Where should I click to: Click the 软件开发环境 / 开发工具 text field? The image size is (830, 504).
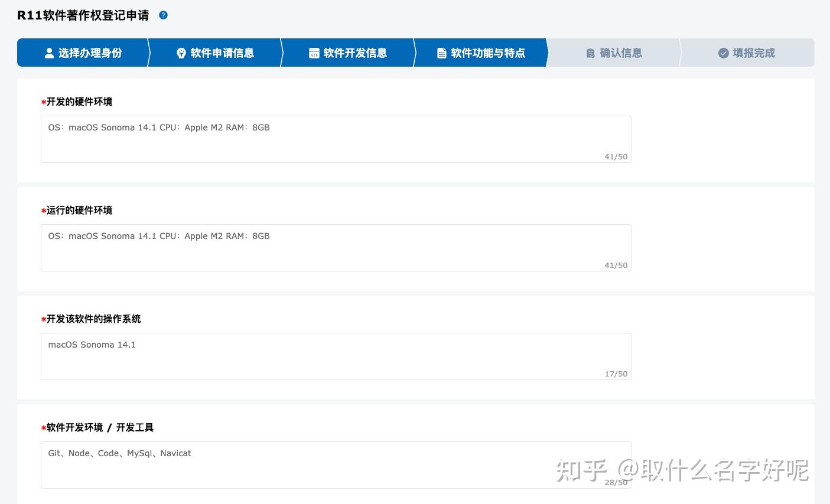point(336,465)
